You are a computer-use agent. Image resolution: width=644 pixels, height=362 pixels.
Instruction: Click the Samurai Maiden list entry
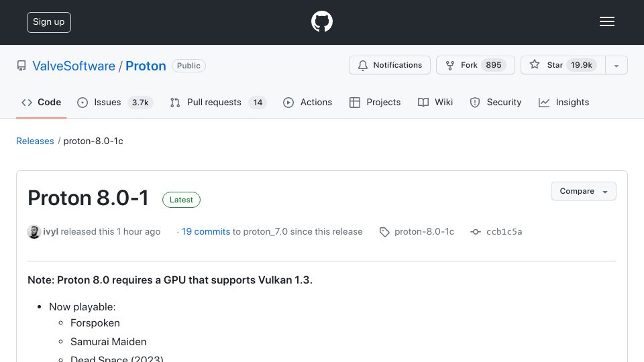coord(109,342)
